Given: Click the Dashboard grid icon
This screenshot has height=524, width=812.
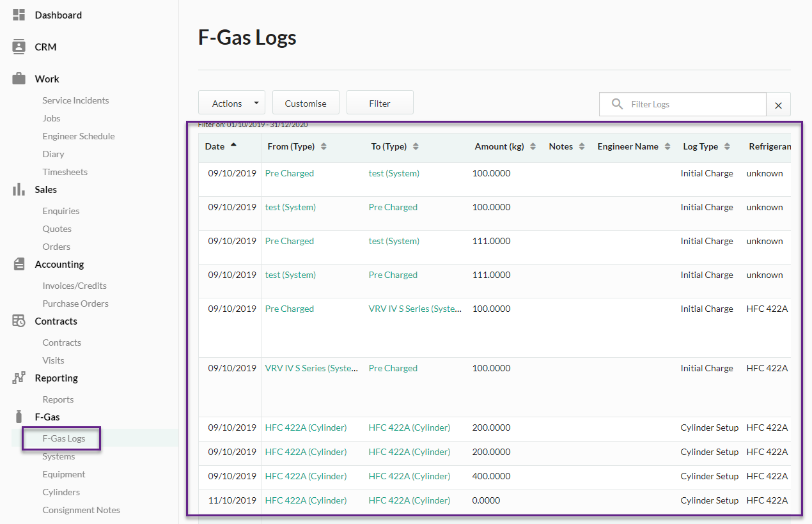Looking at the screenshot, I should pyautogui.click(x=19, y=15).
